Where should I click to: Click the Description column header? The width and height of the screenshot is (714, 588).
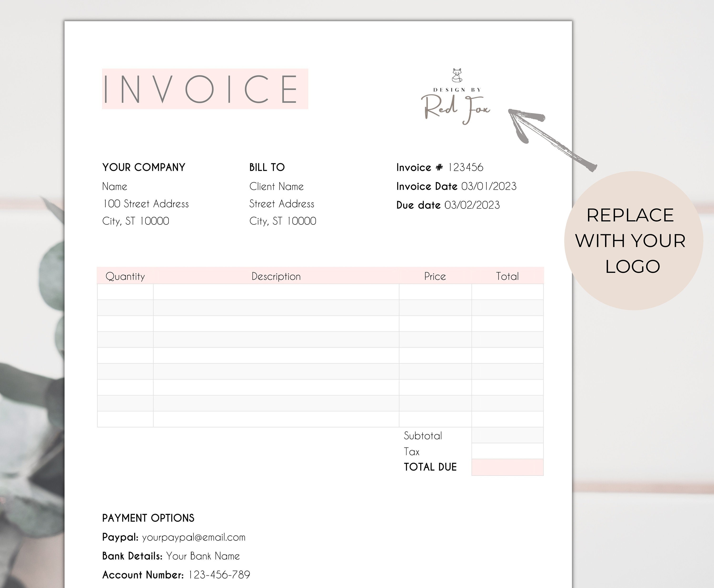point(276,276)
